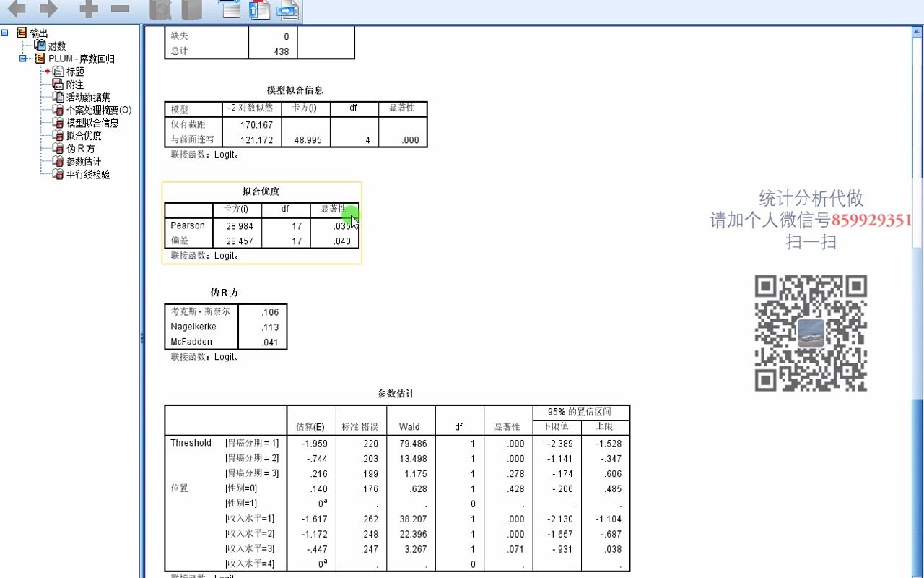Click the Pearson row label

(188, 225)
